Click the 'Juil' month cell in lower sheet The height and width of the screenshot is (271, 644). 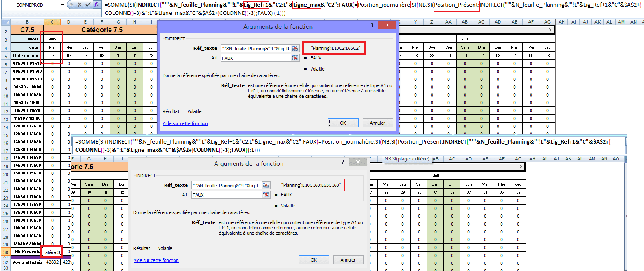click(436, 176)
